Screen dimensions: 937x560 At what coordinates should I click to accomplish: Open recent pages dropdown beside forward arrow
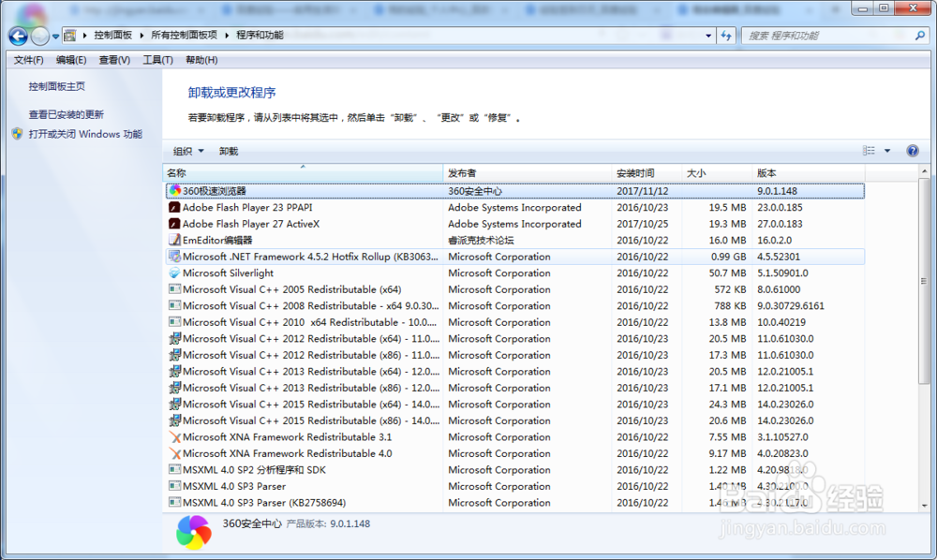(x=55, y=37)
